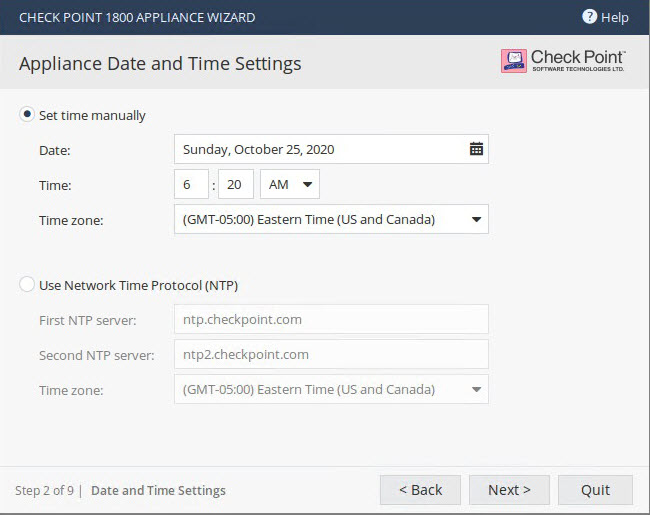This screenshot has width=650, height=515.
Task: Click the Check Point logo
Action: tap(563, 61)
